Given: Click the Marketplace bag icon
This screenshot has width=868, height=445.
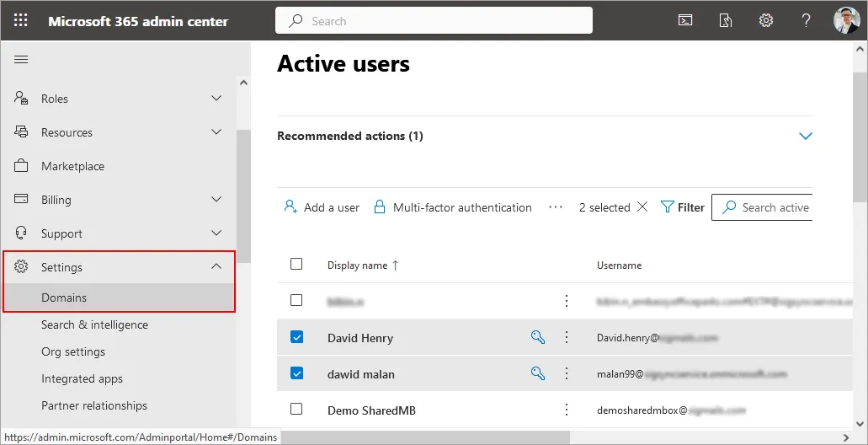Looking at the screenshot, I should pyautogui.click(x=21, y=166).
